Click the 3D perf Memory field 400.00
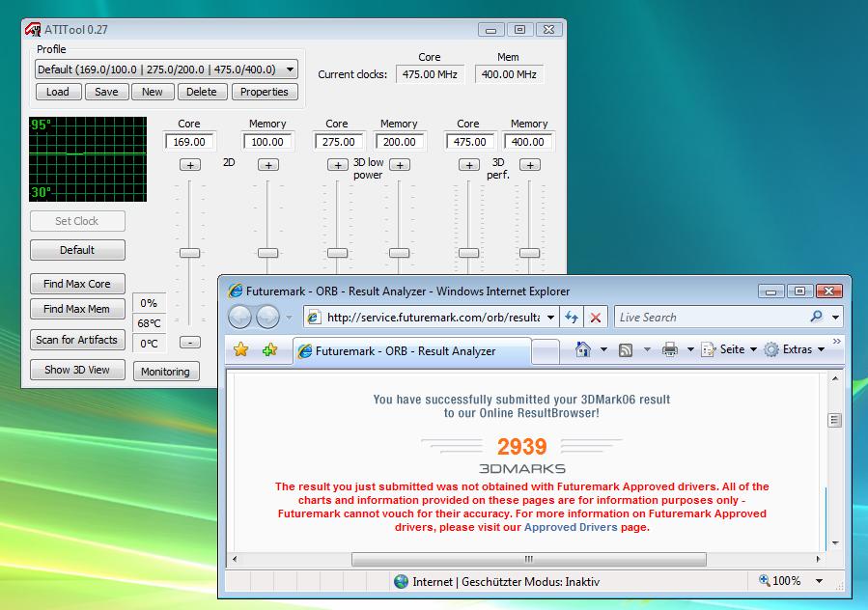Image resolution: width=868 pixels, height=610 pixels. 527,142
